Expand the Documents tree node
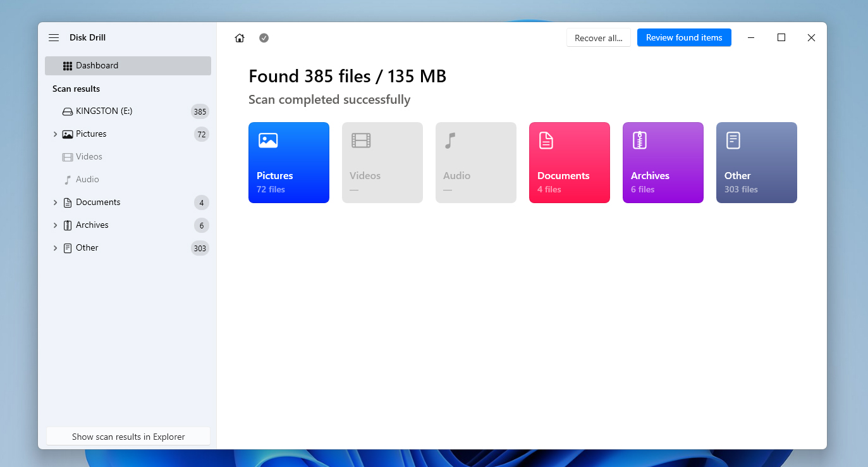 pos(55,202)
